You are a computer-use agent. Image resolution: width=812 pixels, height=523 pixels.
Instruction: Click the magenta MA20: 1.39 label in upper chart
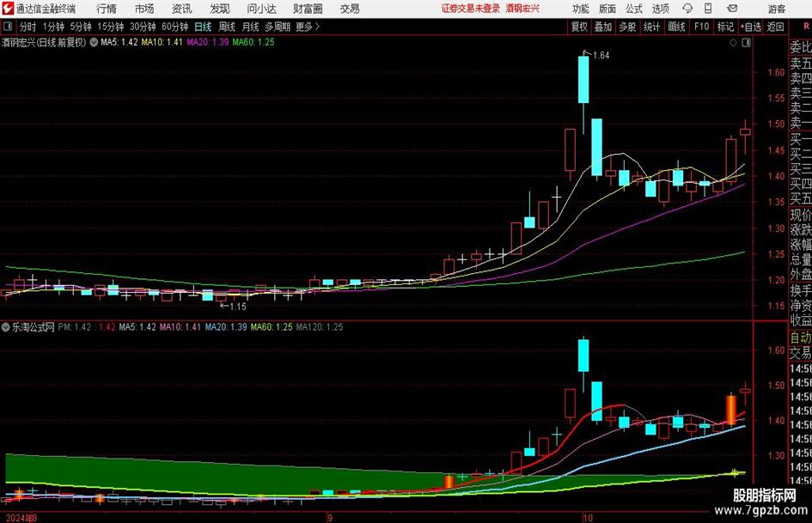point(208,42)
